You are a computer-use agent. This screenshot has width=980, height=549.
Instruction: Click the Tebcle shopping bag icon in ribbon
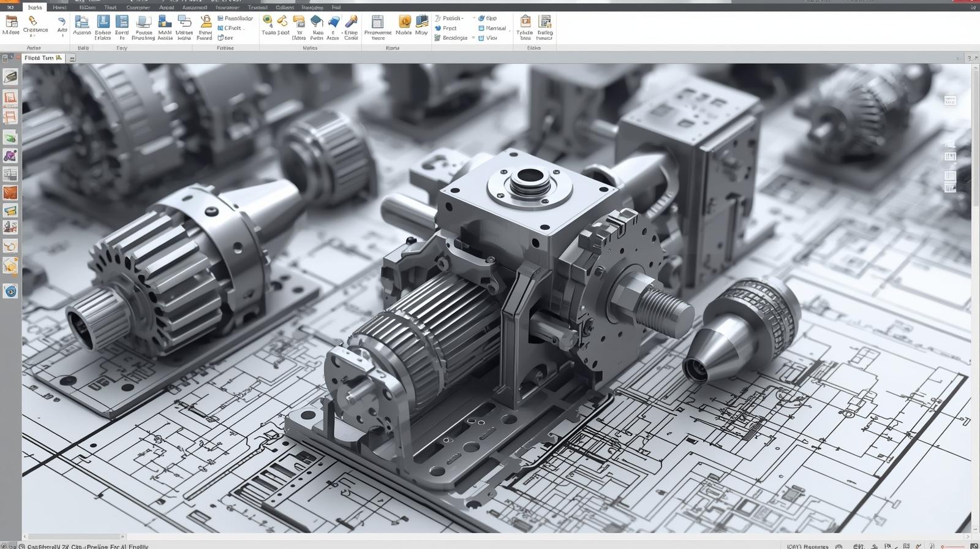(x=525, y=22)
